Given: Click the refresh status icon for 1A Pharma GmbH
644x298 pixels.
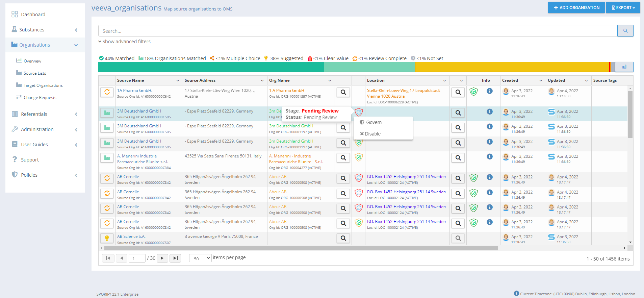Looking at the screenshot, I should point(107,92).
